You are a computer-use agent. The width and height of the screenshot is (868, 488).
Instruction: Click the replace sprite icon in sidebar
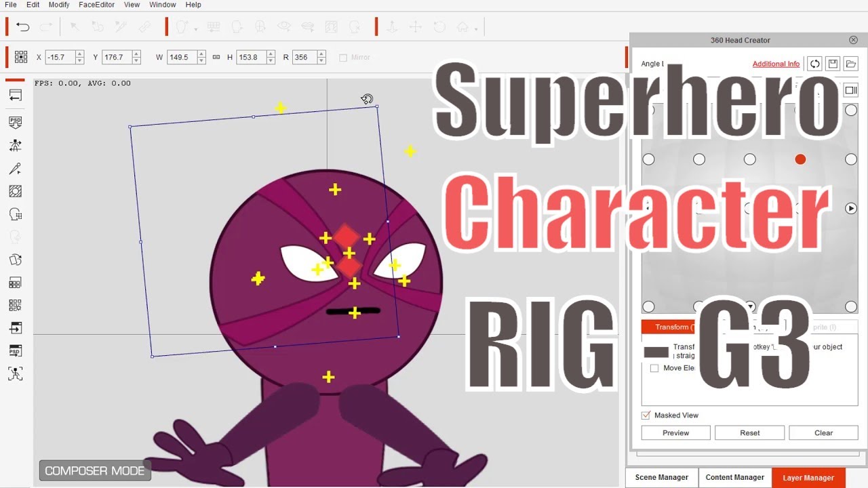pyautogui.click(x=15, y=260)
